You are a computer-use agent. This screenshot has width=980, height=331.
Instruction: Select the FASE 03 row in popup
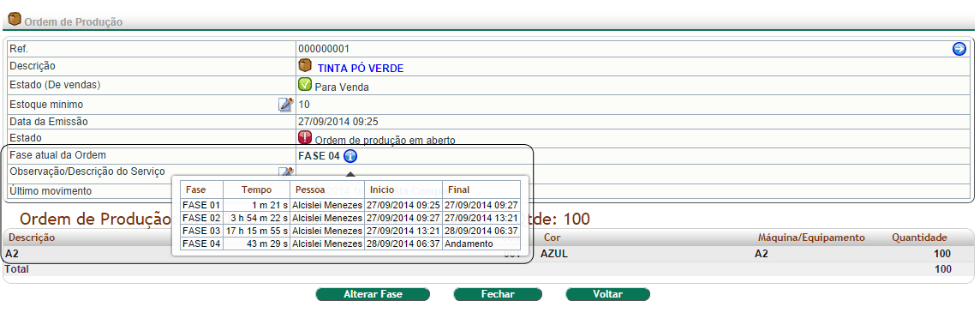click(350, 231)
